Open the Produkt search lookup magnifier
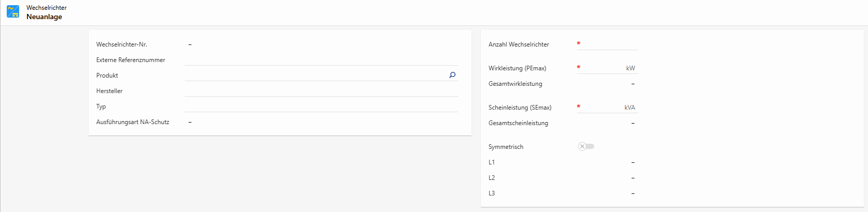The image size is (868, 212). pos(452,75)
